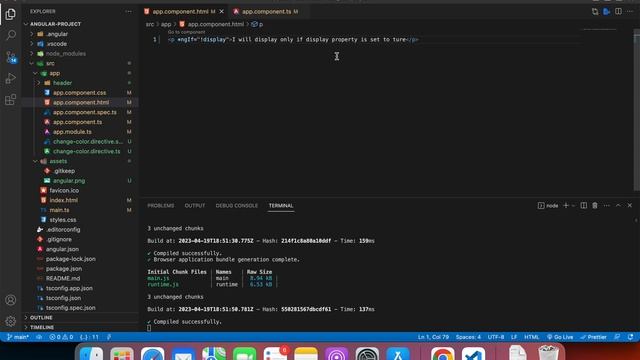
Task: Open Source Control view with 14 badge
Action: tap(11, 57)
